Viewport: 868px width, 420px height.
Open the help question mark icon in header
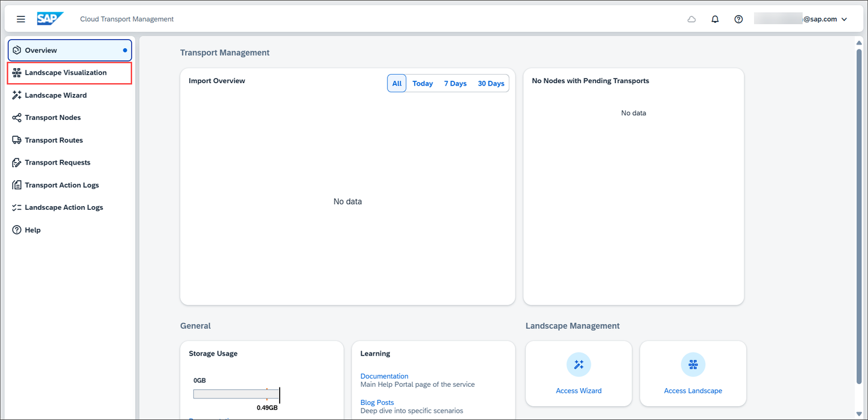pyautogui.click(x=738, y=19)
